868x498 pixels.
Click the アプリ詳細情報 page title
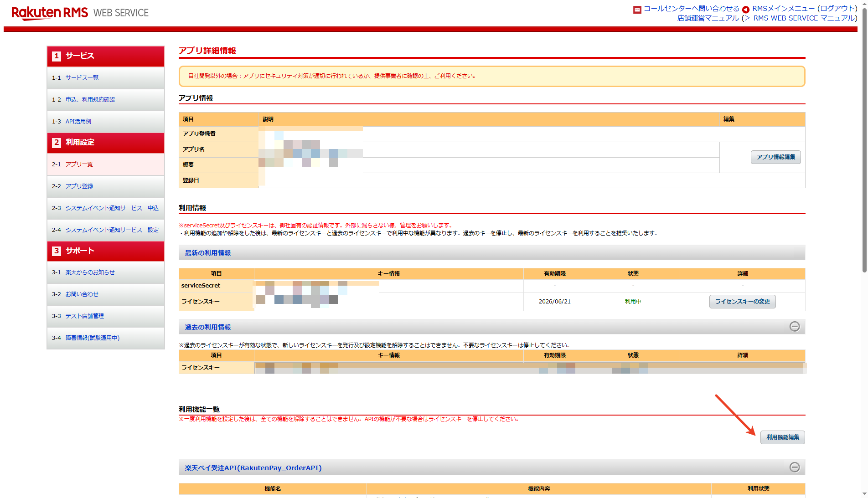207,51
